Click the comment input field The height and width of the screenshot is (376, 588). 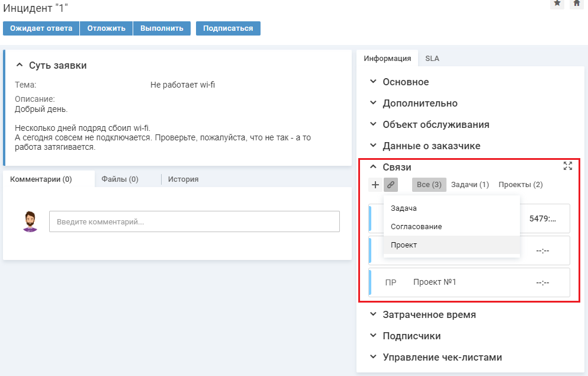(194, 222)
